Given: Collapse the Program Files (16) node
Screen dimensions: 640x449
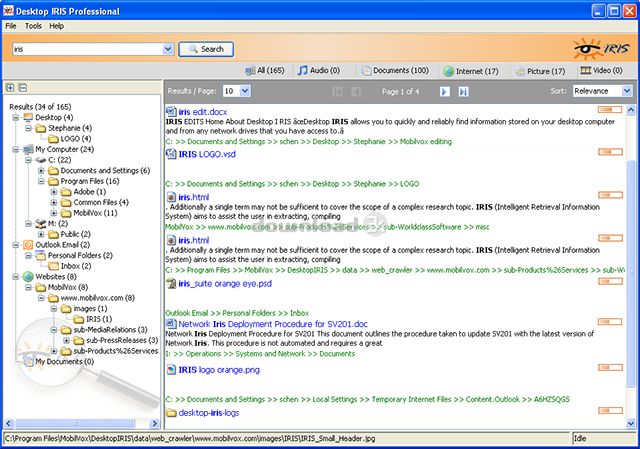Looking at the screenshot, I should pyautogui.click(x=41, y=181).
